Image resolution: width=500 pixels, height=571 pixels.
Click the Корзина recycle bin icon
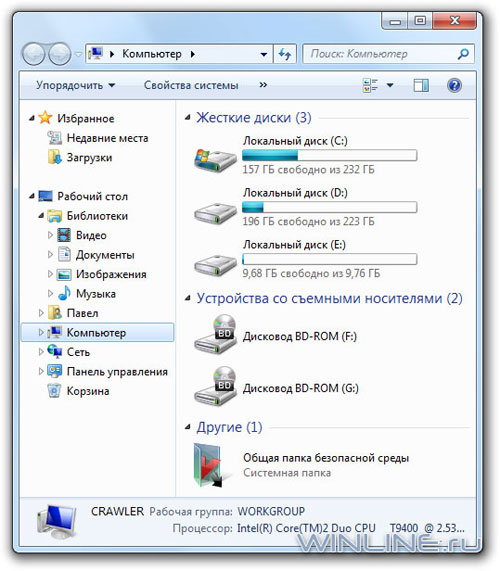pyautogui.click(x=54, y=390)
